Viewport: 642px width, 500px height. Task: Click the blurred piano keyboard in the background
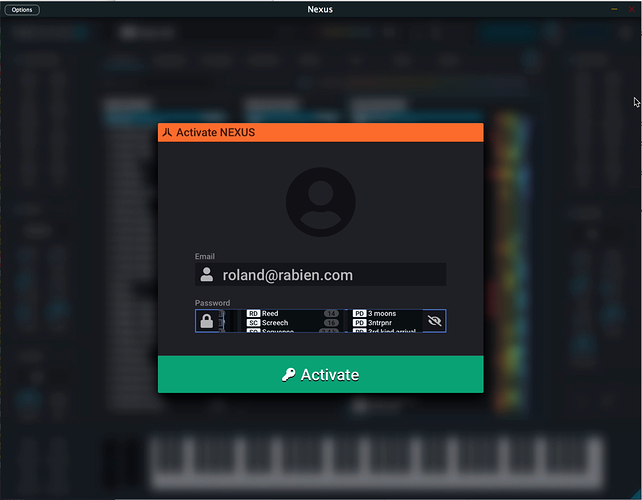click(377, 463)
